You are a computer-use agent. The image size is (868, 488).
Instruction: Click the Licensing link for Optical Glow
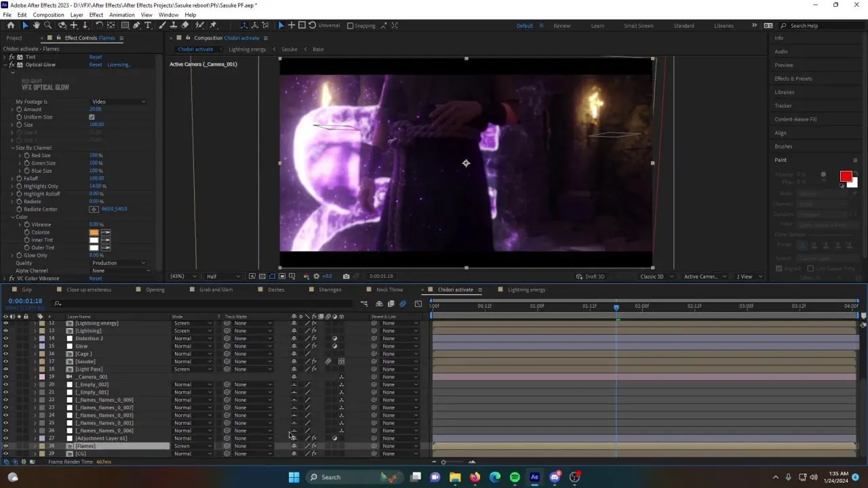119,65
